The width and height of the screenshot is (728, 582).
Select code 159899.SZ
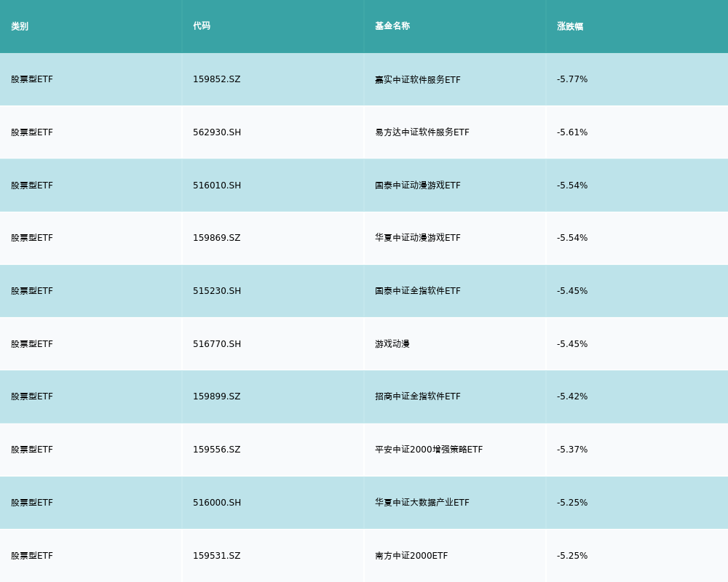click(217, 396)
